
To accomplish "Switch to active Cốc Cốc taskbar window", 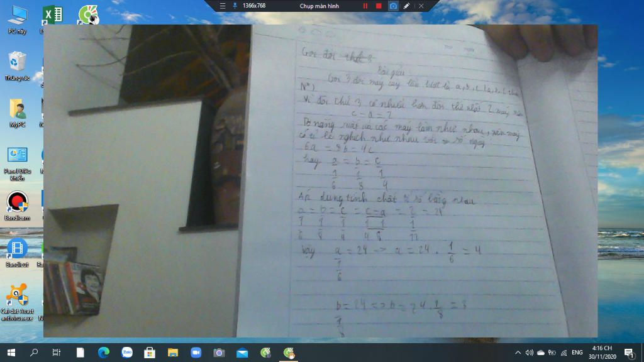I will pyautogui.click(x=289, y=353).
